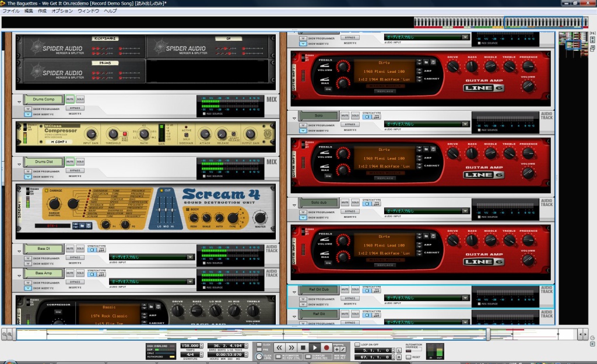Click browse patch folder on Solo guitar amp
The height and width of the screenshot is (364, 597).
point(426,149)
